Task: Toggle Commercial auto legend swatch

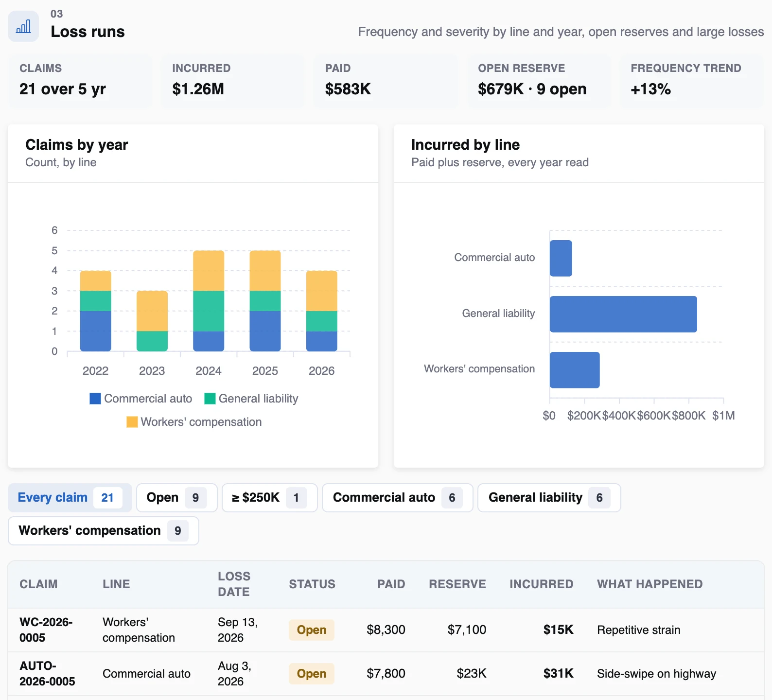Action: (95, 399)
